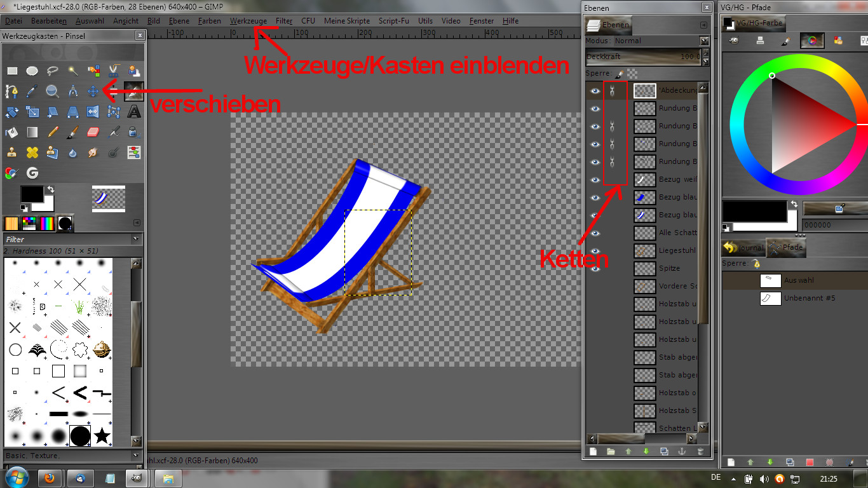Image resolution: width=868 pixels, height=488 pixels.
Task: Activate the Paths pen tool
Action: click(12, 91)
